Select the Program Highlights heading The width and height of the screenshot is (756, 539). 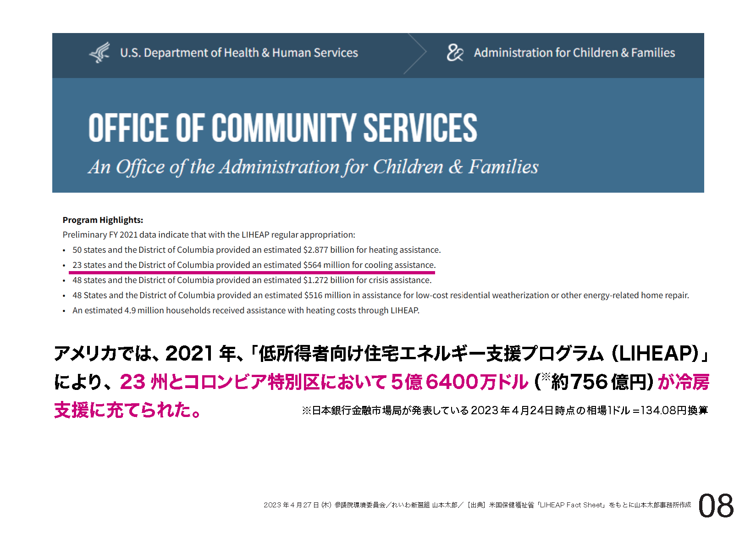(x=103, y=220)
